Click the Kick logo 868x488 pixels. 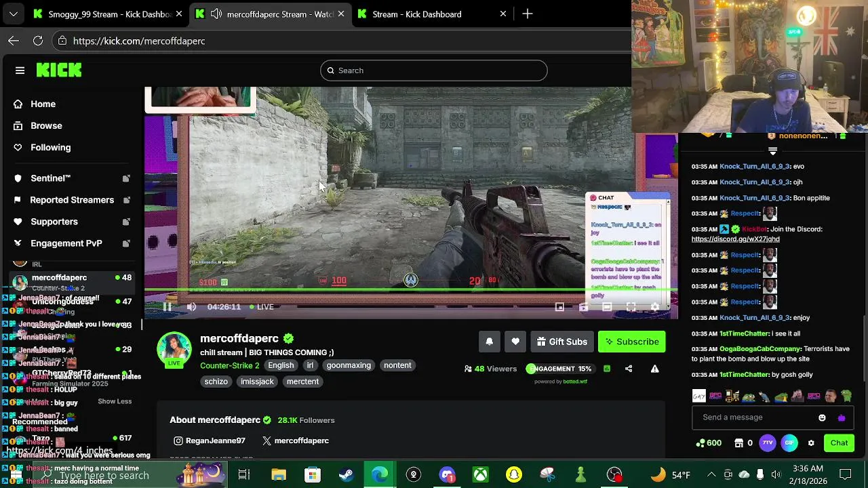[x=59, y=70]
